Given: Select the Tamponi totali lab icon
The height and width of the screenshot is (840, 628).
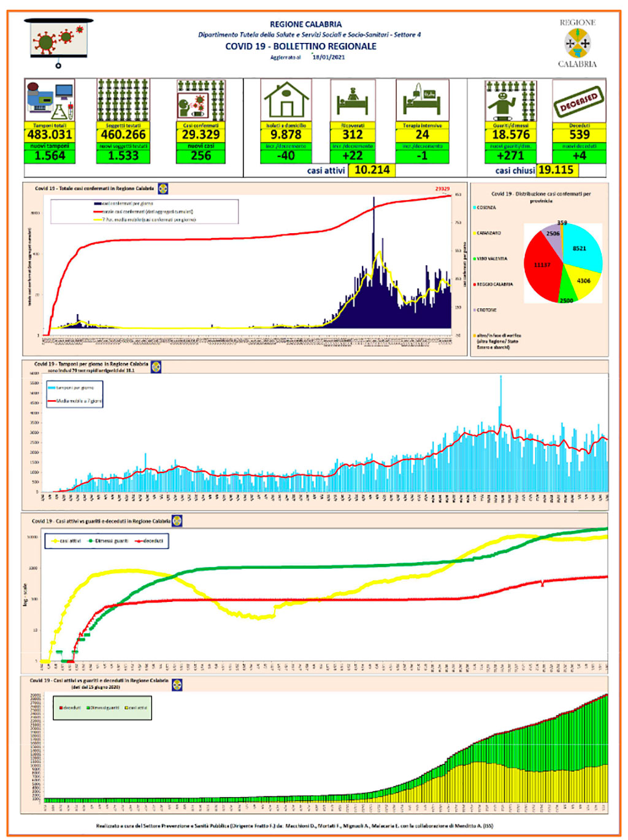Looking at the screenshot, I should pos(50,101).
